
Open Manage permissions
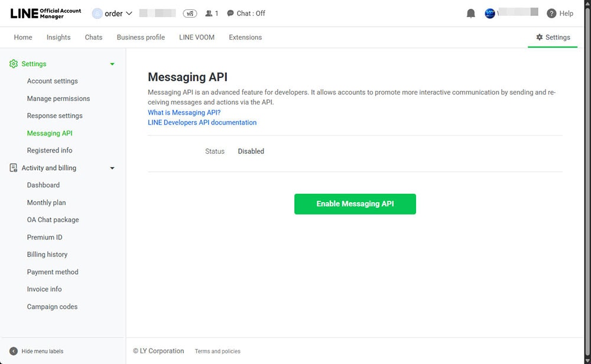click(59, 98)
